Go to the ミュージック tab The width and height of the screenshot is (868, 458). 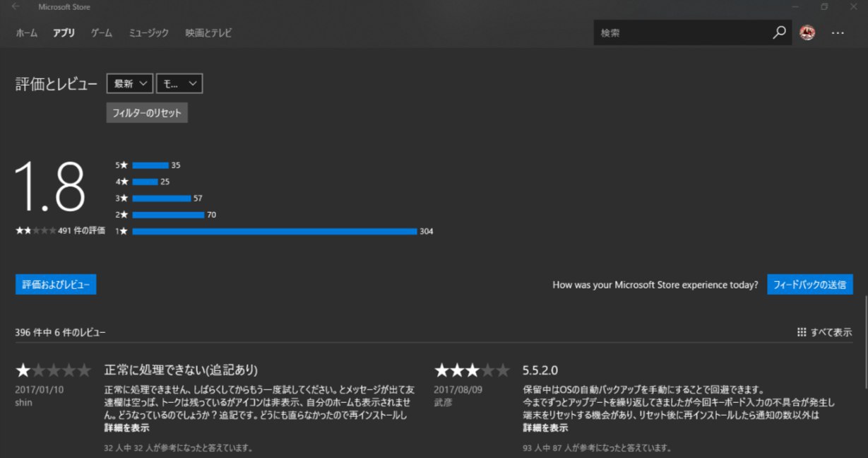point(148,33)
